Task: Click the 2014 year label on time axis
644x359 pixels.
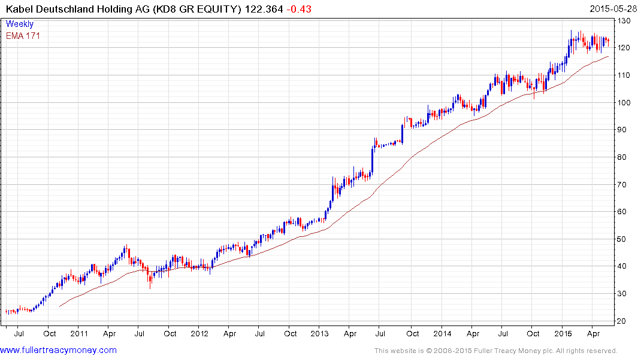Action: click(x=442, y=333)
